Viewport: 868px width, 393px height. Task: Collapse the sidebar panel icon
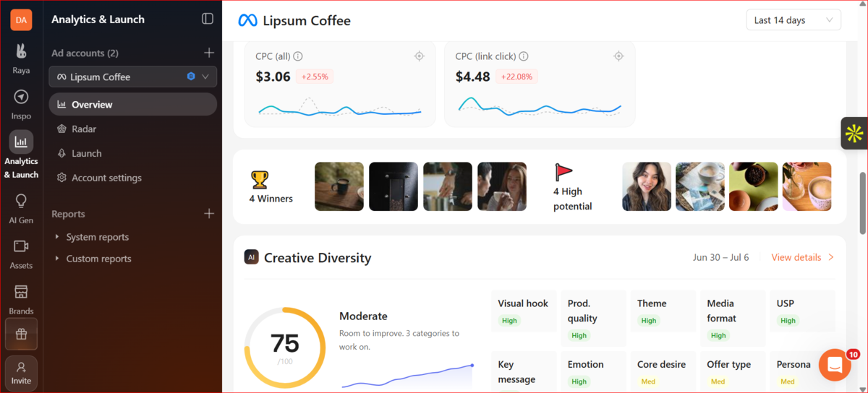(208, 19)
